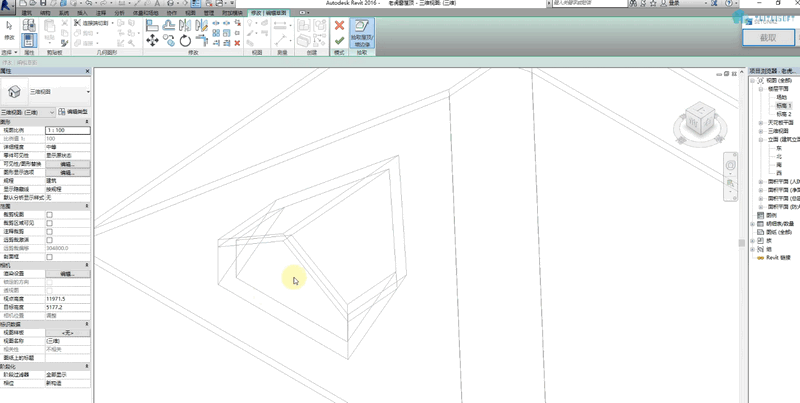Open the 三维视图 type selector dropdown
Screen dimensions: 800x403
click(88, 92)
